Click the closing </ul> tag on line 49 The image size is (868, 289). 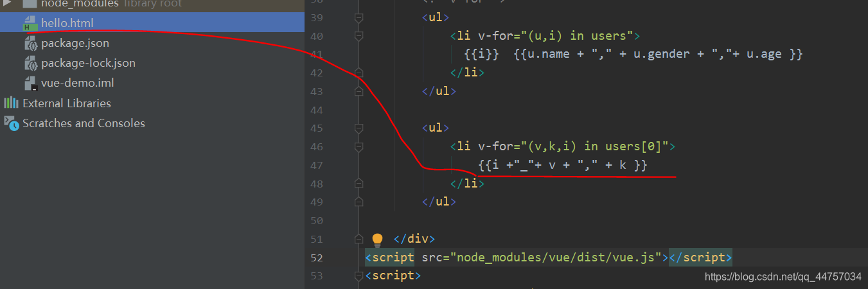439,202
